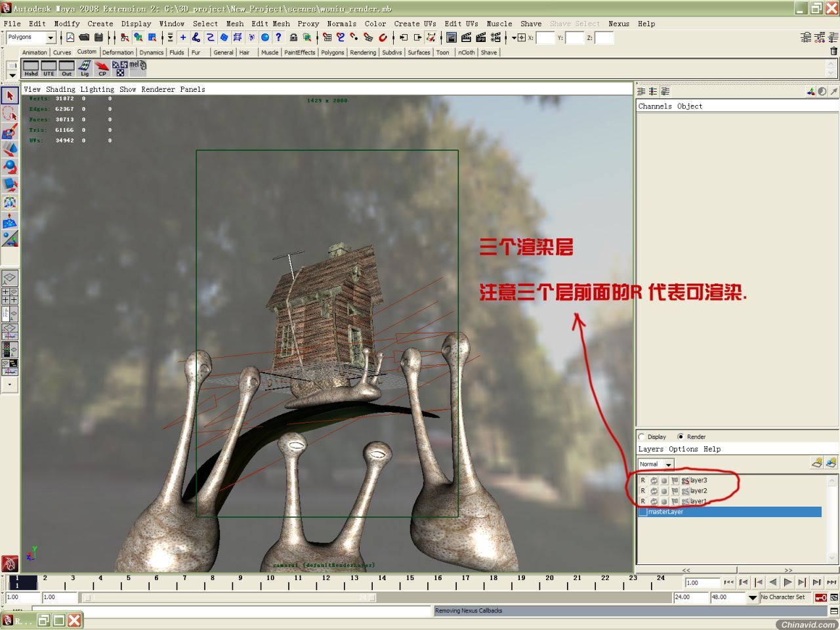
Task: Enable Snap to Points icon
Action: 354,37
